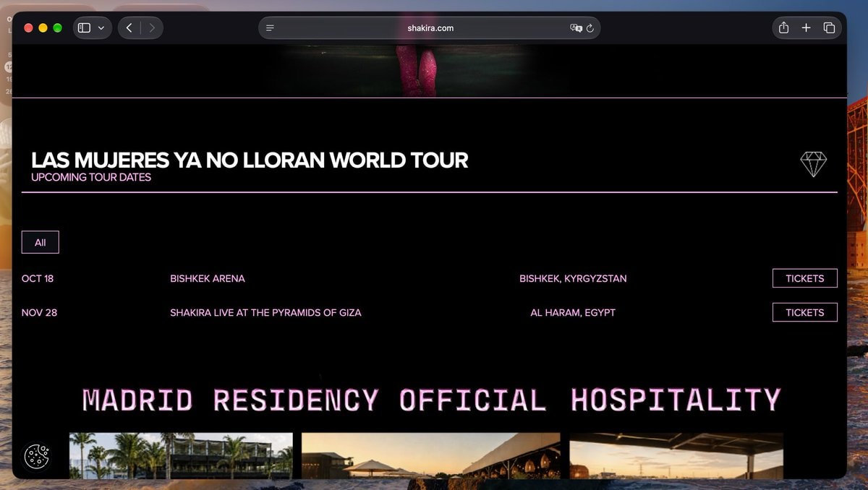Click the shakira.com address bar
Screen dimensions: 868x490
click(x=430, y=28)
